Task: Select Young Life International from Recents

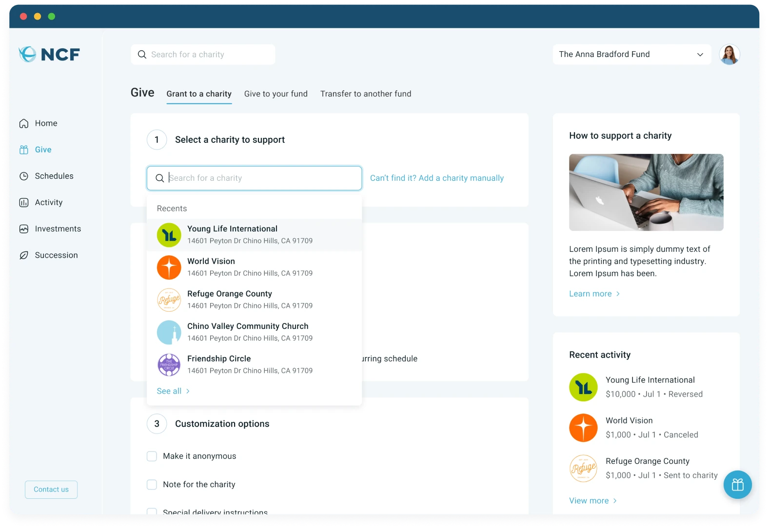Action: pos(254,235)
